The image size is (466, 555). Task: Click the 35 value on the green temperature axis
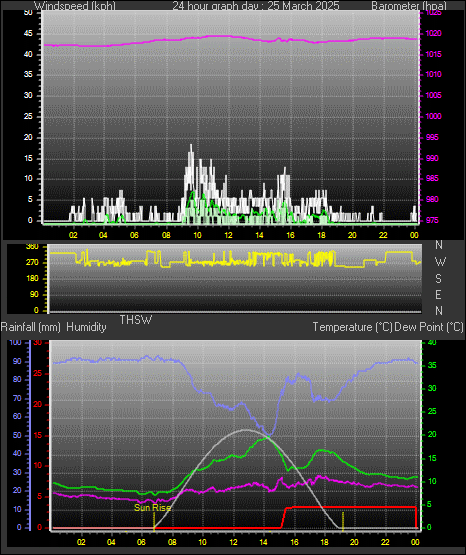(x=432, y=365)
